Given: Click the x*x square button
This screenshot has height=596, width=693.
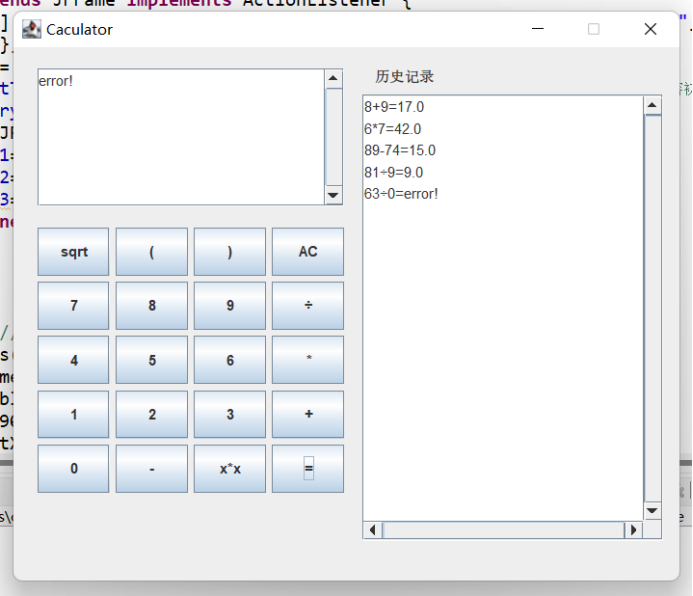Looking at the screenshot, I should click(230, 469).
